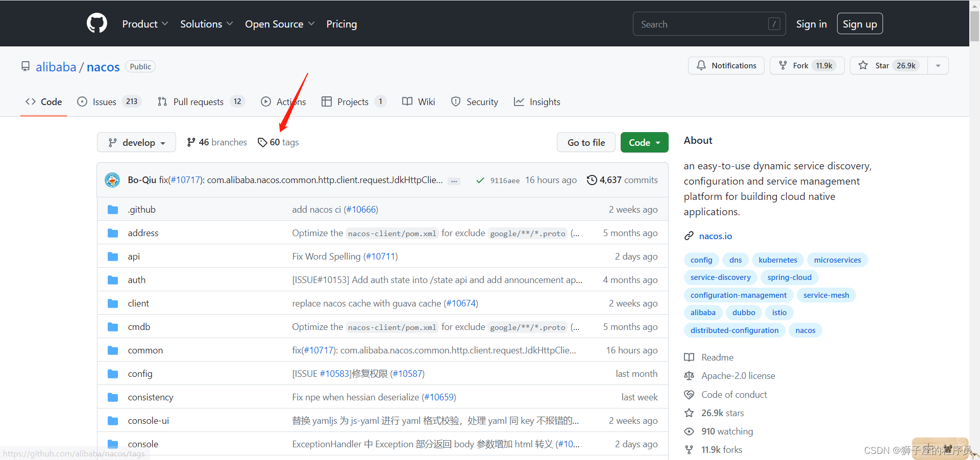This screenshot has height=460, width=980.
Task: Click the GitHub logo icon
Action: point(97,23)
